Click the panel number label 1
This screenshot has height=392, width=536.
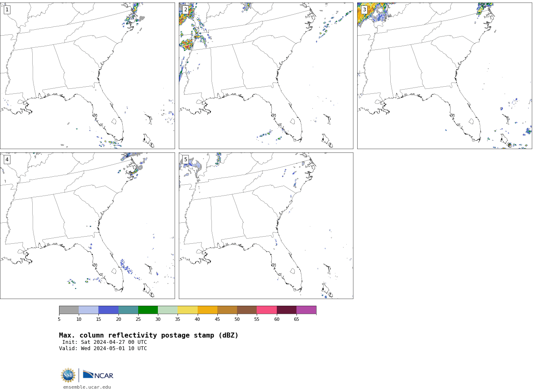(x=7, y=10)
